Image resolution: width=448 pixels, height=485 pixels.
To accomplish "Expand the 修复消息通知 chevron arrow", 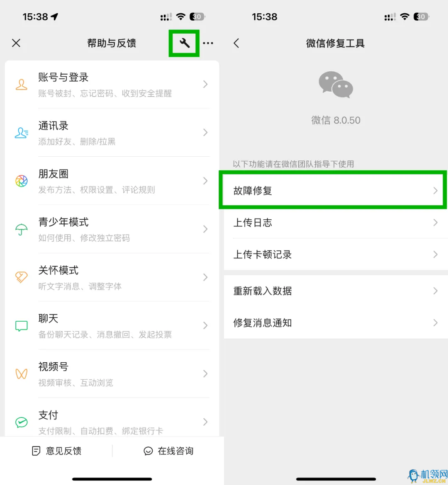I will coord(435,323).
